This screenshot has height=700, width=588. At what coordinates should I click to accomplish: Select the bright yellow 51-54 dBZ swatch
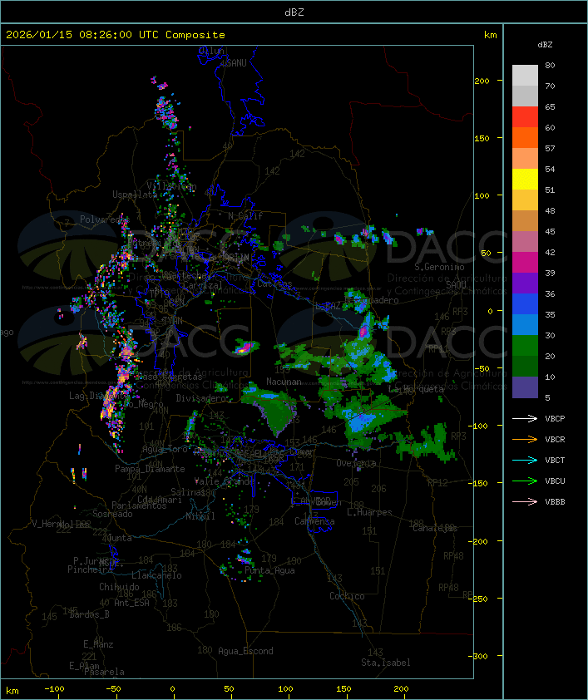[x=525, y=179]
